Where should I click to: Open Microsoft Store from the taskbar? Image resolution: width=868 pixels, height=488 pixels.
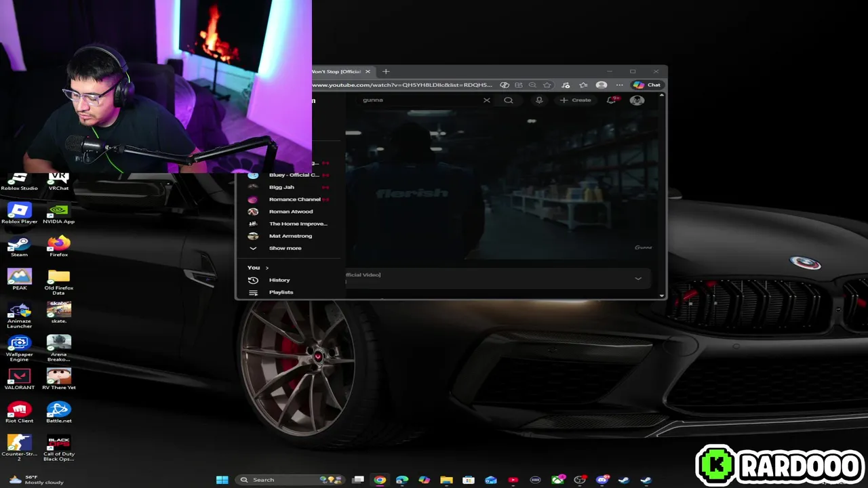point(469,480)
